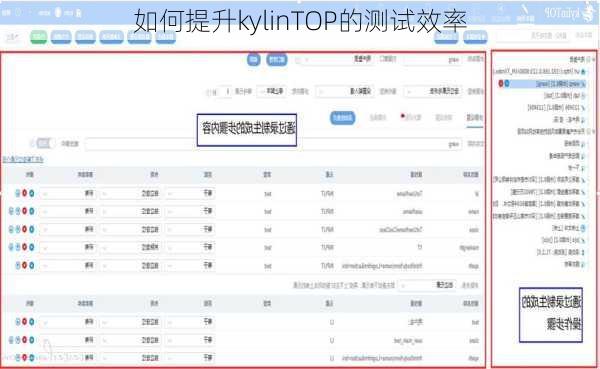Click the userName value cell in the upper table

coord(412,211)
